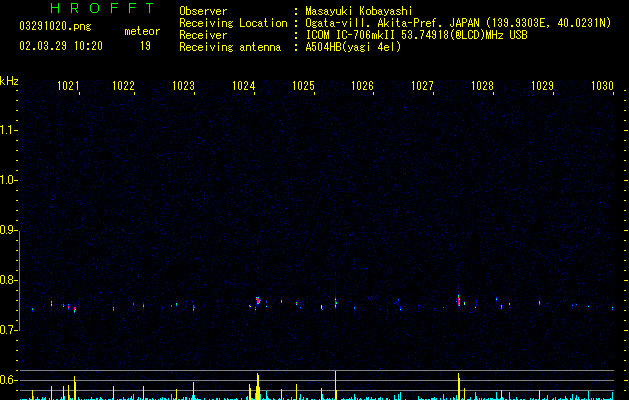Click frequency axis label 1.1

[x=8, y=130]
